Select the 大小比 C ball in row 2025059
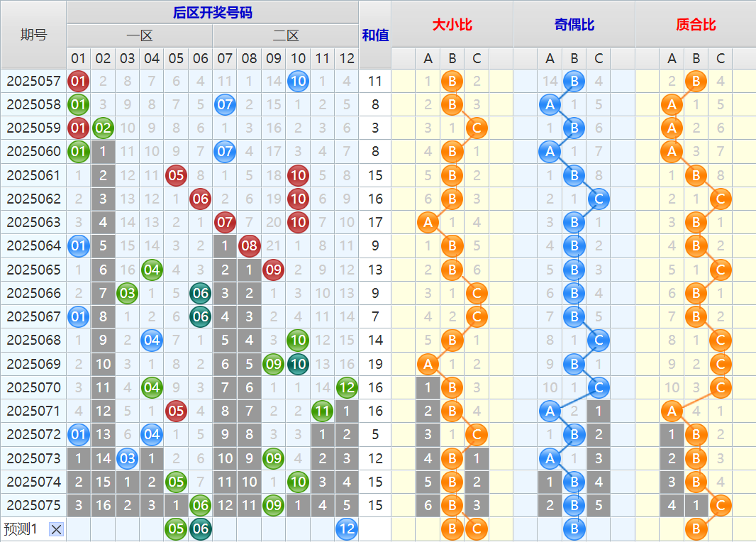Viewport: 756px width, 542px height. coord(477,128)
